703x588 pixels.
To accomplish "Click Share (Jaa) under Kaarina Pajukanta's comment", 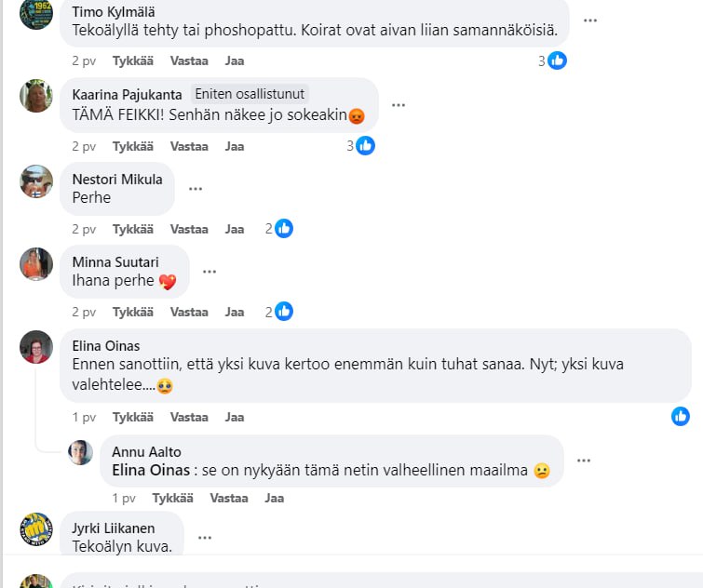I will coord(235,146).
